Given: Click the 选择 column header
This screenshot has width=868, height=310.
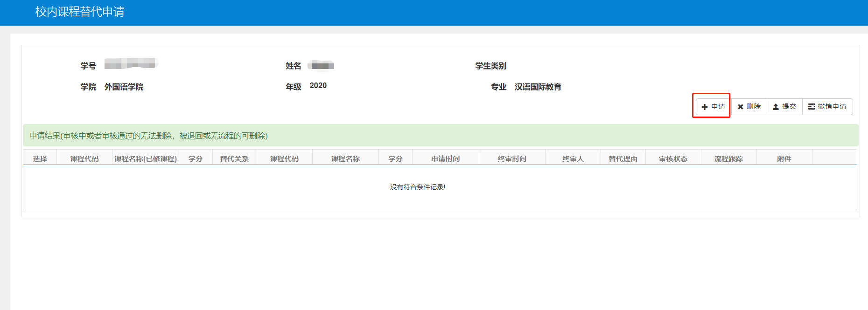Looking at the screenshot, I should click(40, 158).
